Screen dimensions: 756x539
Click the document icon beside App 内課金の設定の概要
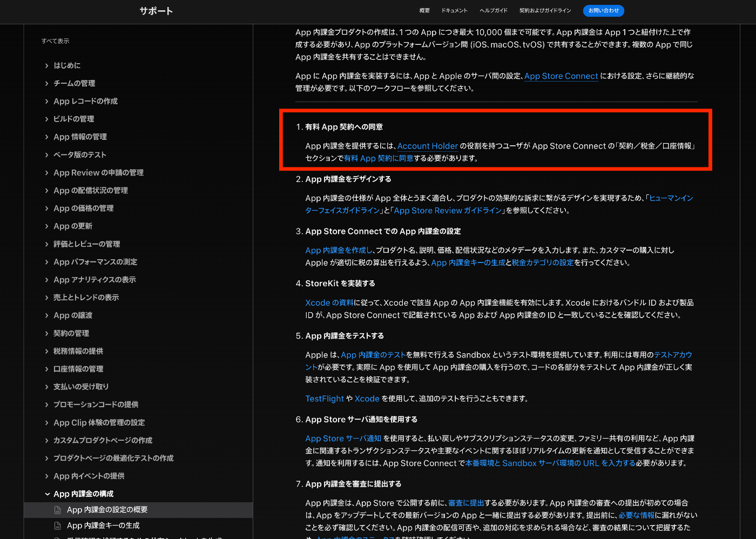[57, 510]
